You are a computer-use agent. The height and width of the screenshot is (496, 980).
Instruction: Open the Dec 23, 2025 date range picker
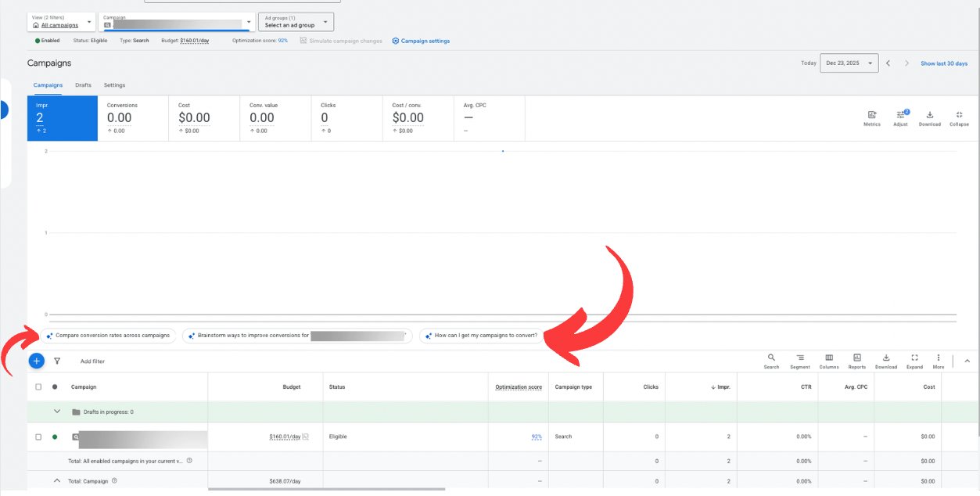click(x=849, y=63)
